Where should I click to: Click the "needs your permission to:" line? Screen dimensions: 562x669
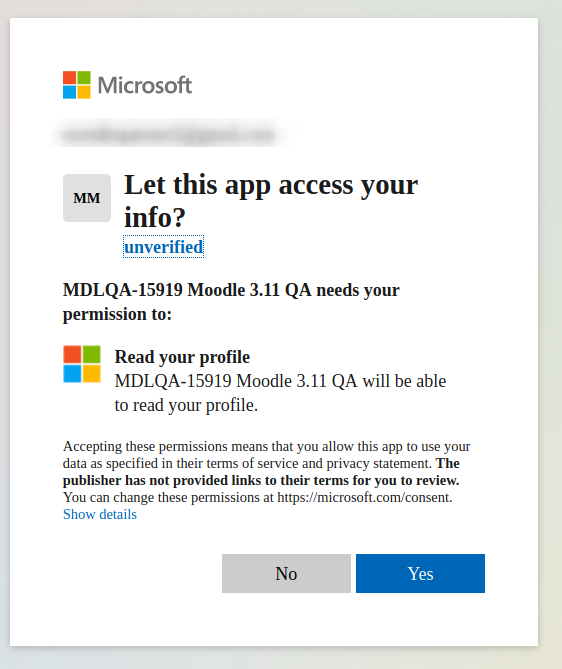pos(231,302)
